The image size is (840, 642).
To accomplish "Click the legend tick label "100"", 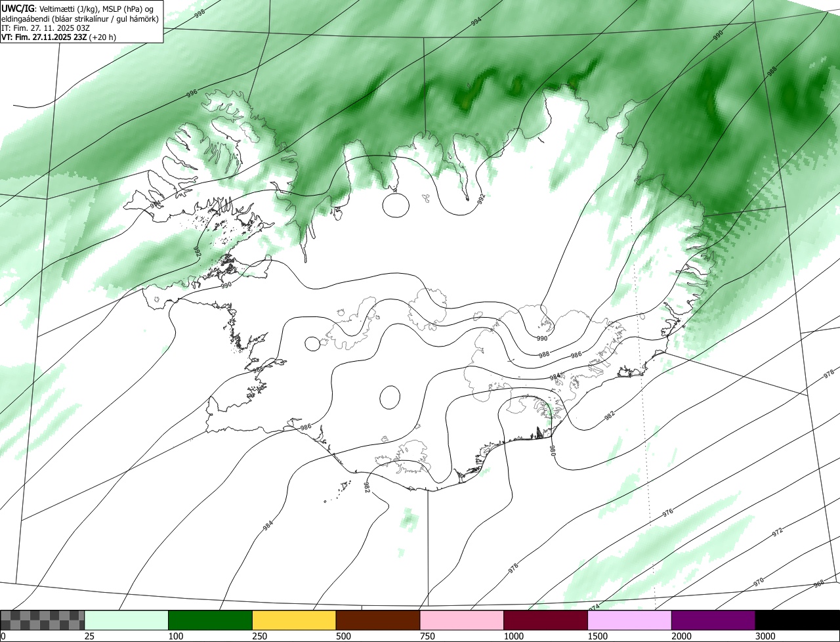I will point(176,636).
